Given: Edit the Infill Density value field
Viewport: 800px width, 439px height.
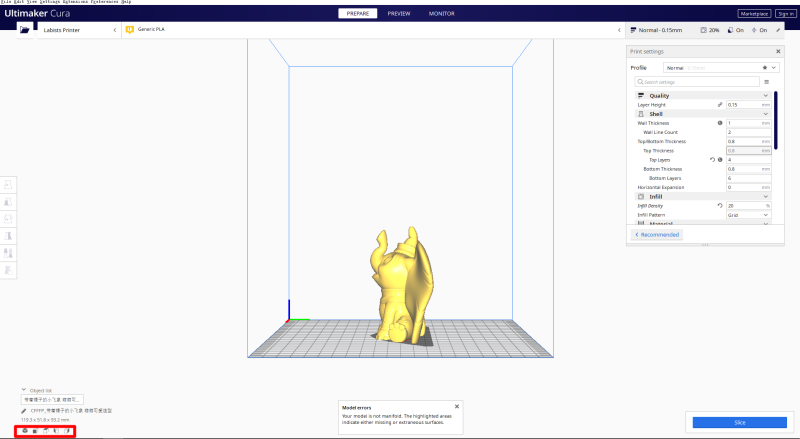Looking at the screenshot, I should [x=748, y=206].
